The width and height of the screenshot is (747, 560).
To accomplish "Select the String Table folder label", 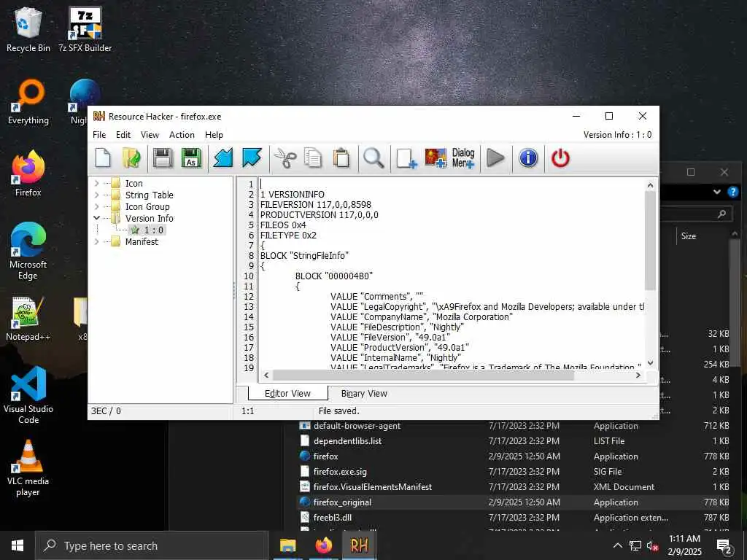I will click(x=149, y=195).
